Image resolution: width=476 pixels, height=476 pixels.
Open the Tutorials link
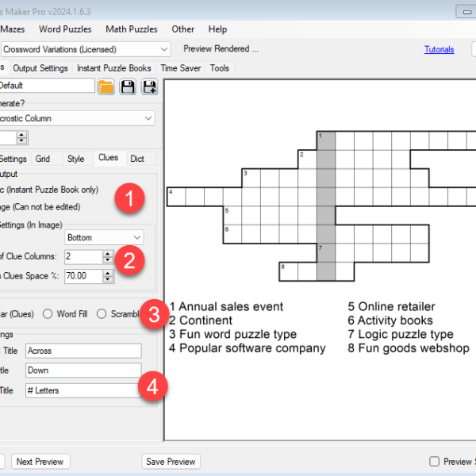439,49
